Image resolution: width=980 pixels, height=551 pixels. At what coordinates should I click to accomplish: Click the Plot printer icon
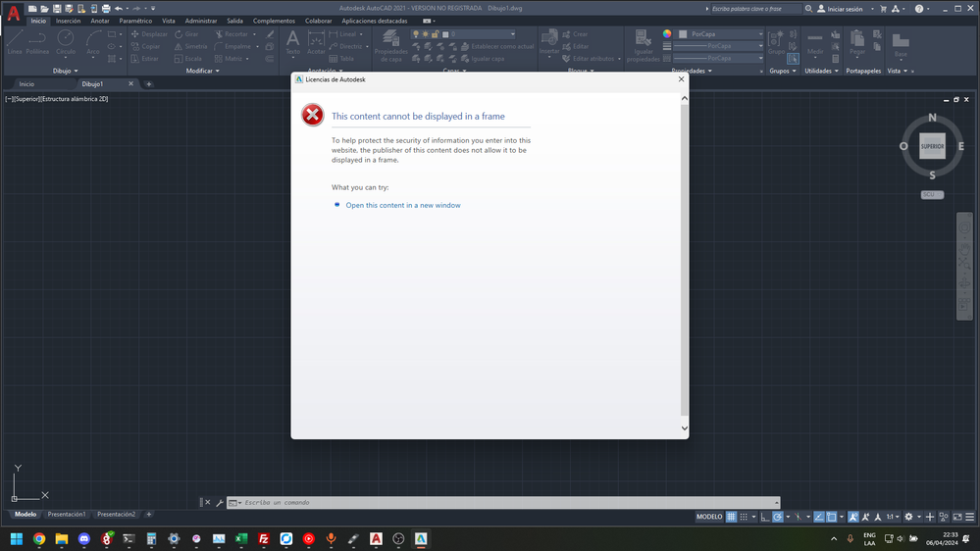click(106, 8)
